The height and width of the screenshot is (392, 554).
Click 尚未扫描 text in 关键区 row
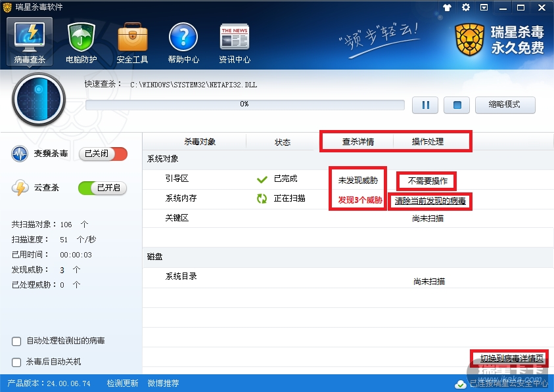(428, 219)
